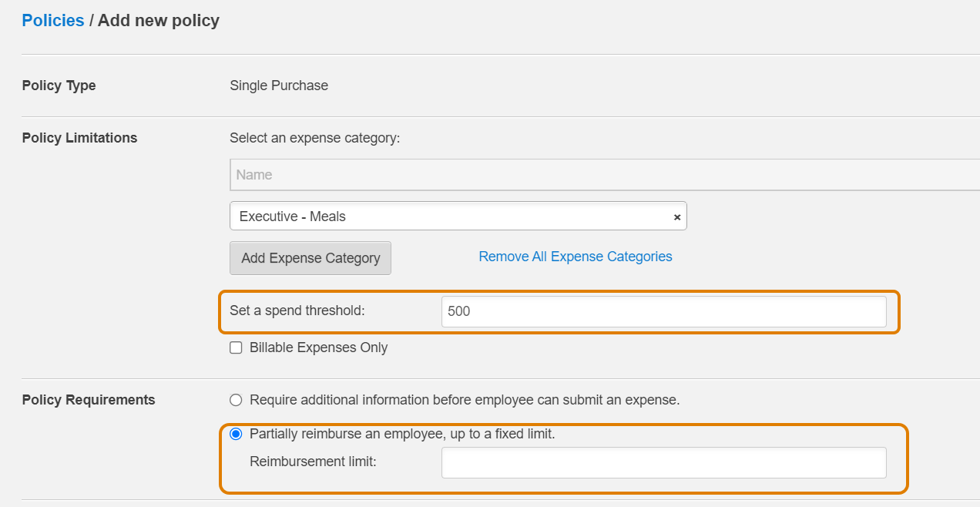Click the Reimbursement limit input field
This screenshot has width=980, height=507.
(x=663, y=462)
